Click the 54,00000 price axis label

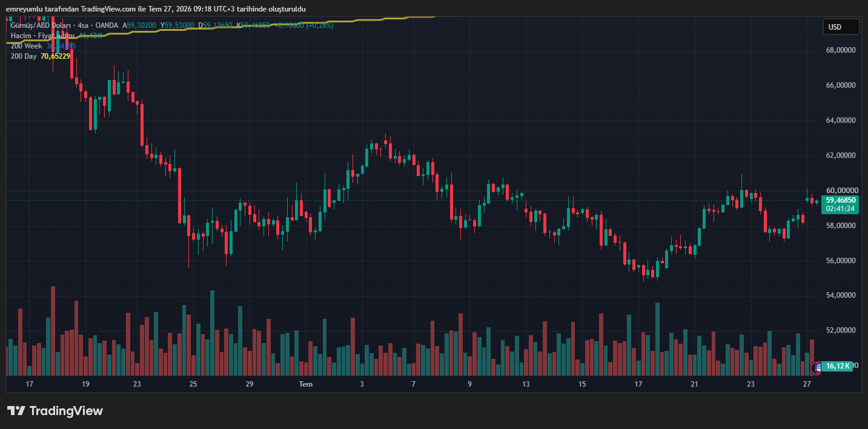tap(841, 295)
